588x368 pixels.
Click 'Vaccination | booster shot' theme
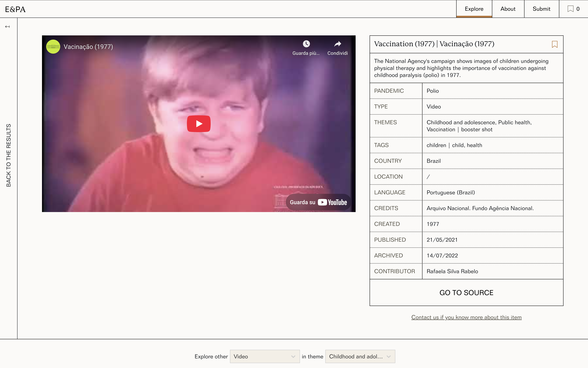click(x=460, y=130)
